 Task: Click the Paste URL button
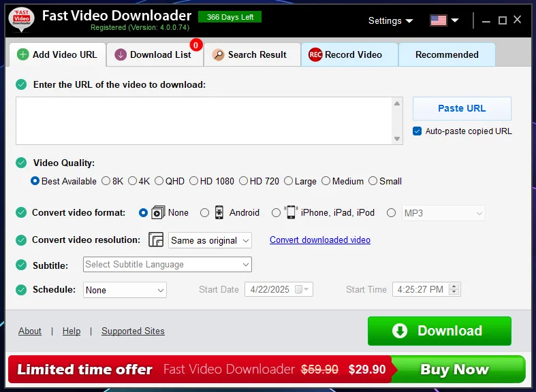pos(462,108)
